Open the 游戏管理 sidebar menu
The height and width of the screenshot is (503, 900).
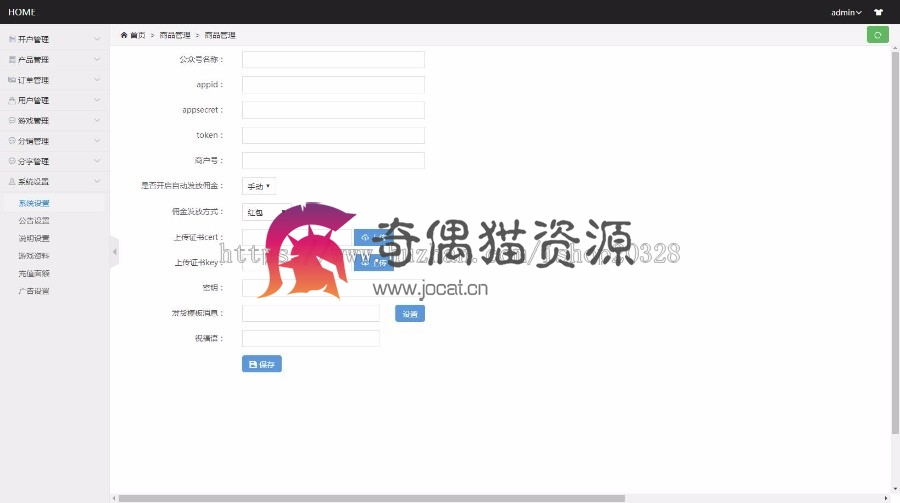(x=55, y=121)
